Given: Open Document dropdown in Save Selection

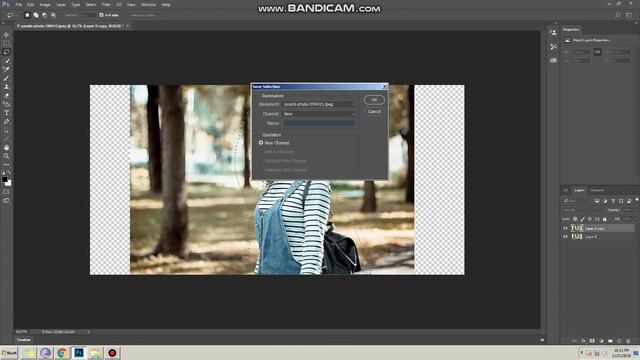Looking at the screenshot, I should [319, 104].
